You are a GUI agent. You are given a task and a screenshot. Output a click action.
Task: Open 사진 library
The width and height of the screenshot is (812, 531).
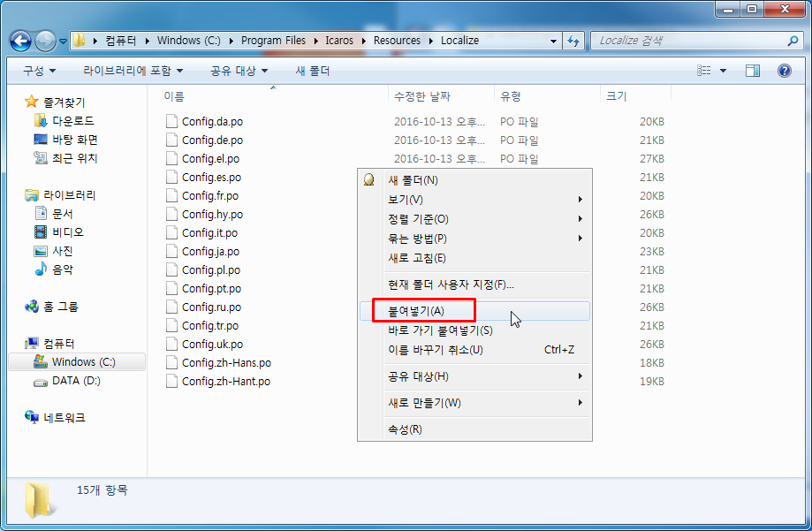click(53, 251)
